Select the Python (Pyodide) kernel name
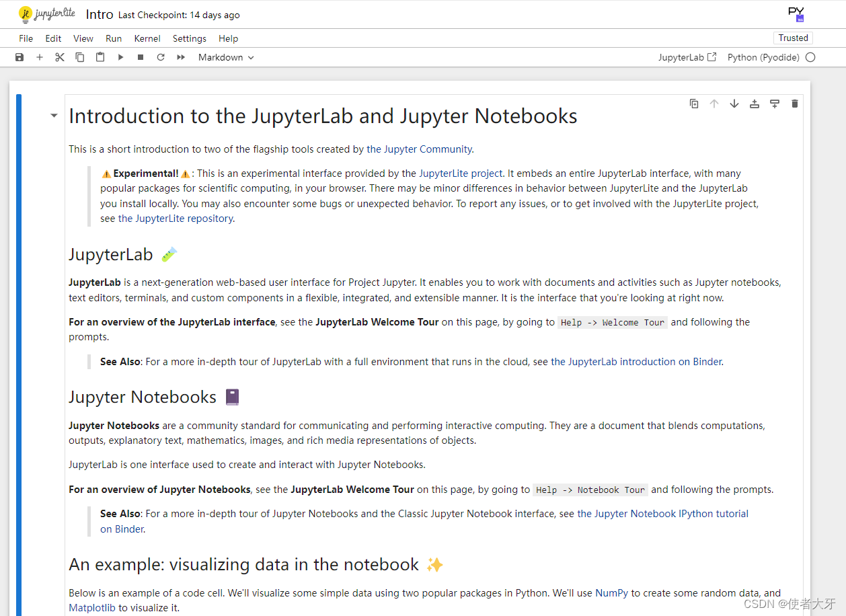The image size is (846, 616). (x=765, y=57)
